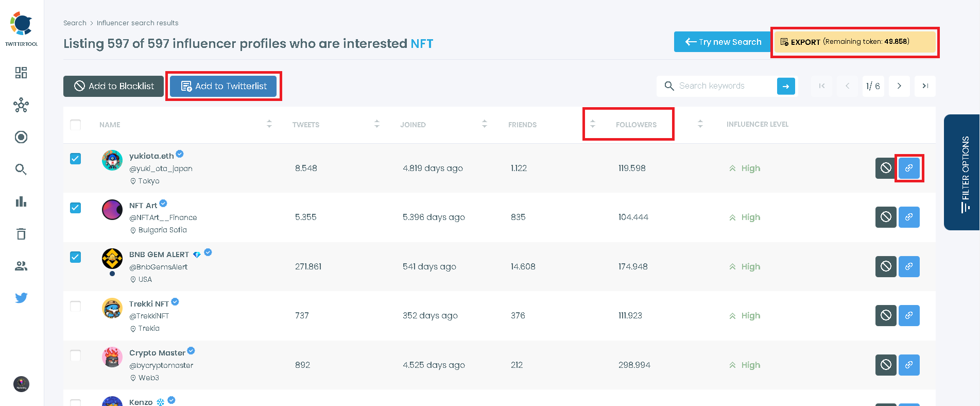The height and width of the screenshot is (406, 980).
Task: Click the INFLUENCER LEVEL column header
Action: point(758,124)
